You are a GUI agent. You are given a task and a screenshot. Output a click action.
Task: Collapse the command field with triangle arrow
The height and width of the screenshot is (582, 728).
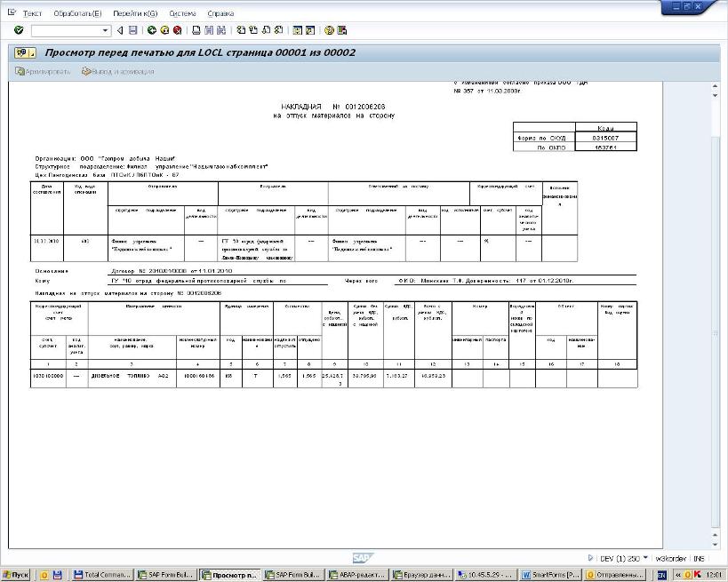120,30
